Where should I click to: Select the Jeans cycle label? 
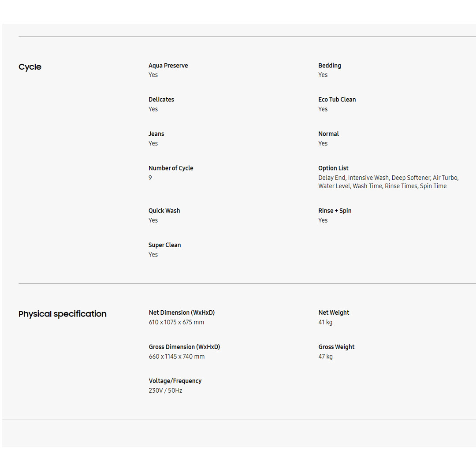[156, 134]
